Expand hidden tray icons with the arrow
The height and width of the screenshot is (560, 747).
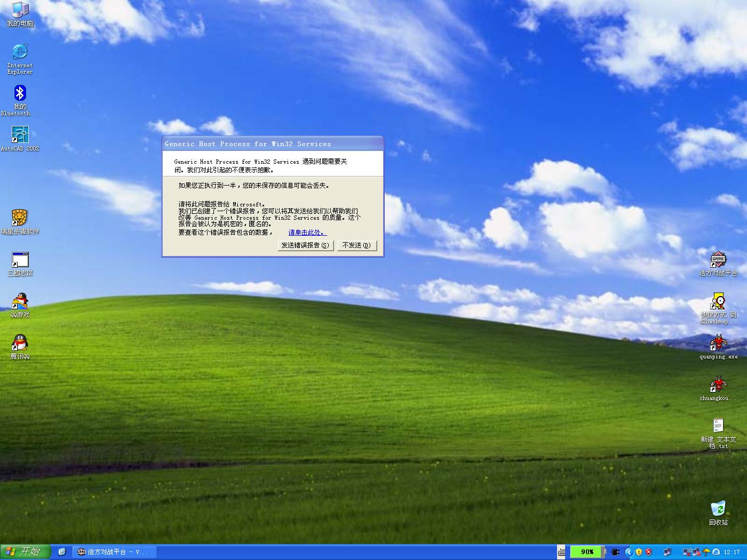(x=629, y=552)
